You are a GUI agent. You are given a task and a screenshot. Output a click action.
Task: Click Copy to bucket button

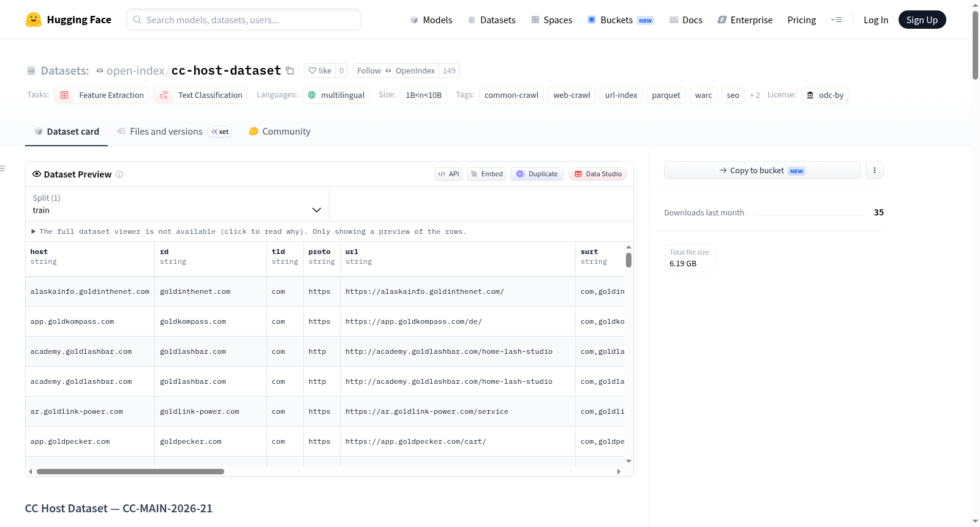point(762,170)
